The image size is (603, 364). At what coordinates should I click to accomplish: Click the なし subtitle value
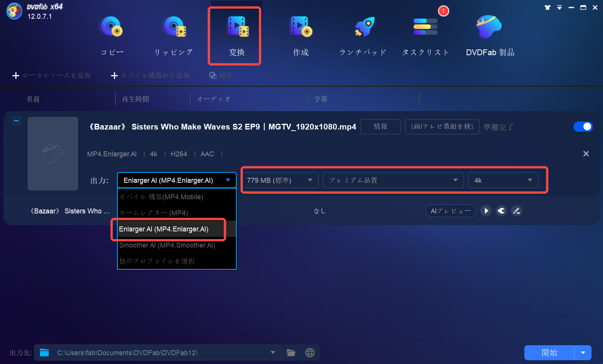(320, 211)
